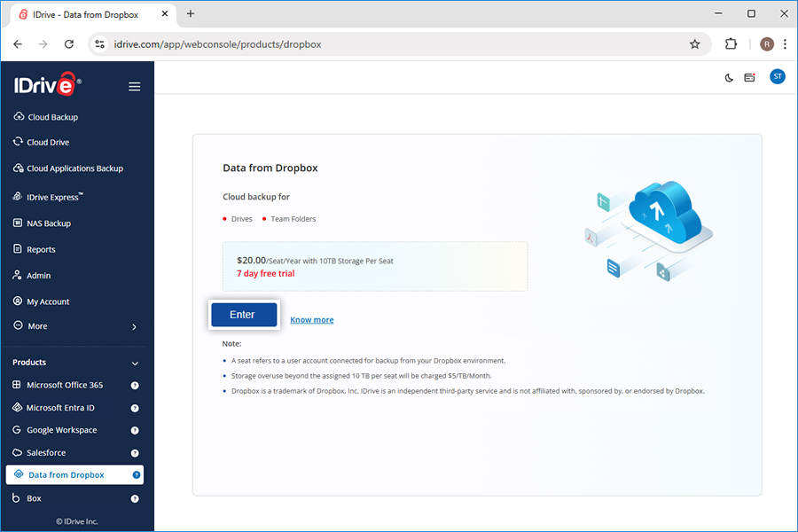The width and height of the screenshot is (798, 532).
Task: Click the 'Data from Dropbox' heading
Action: click(270, 168)
